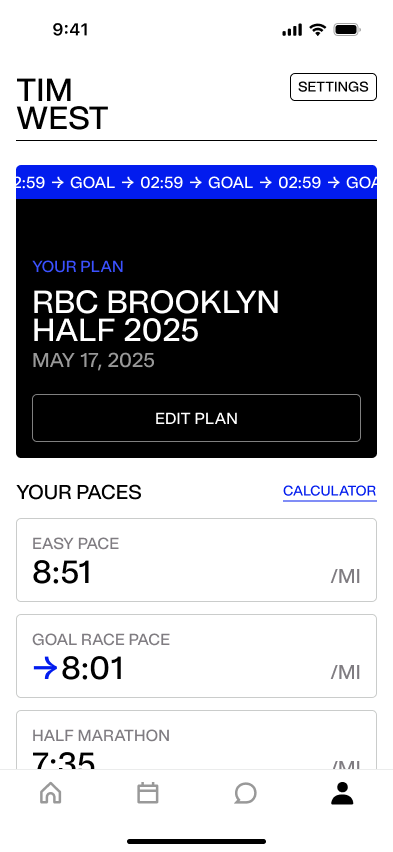393x852 pixels.
Task: Tap the Your Plan label
Action: tap(78, 266)
